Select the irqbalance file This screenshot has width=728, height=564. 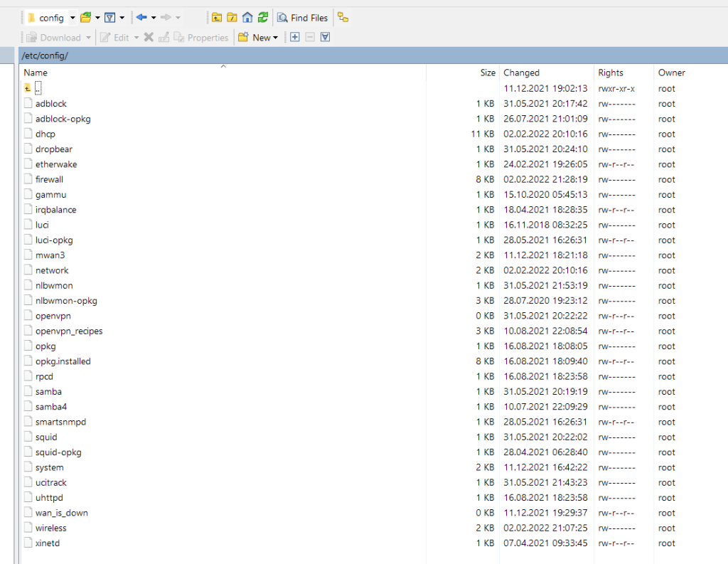click(x=55, y=210)
